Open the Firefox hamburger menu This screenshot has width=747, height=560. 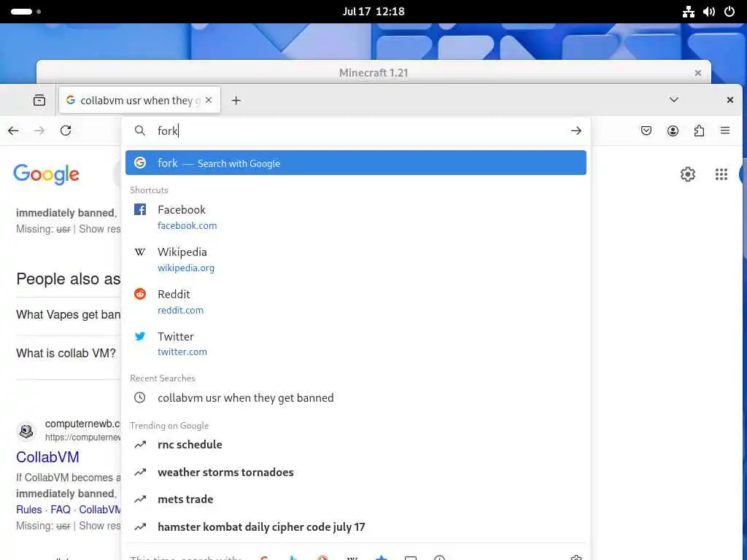tap(725, 131)
